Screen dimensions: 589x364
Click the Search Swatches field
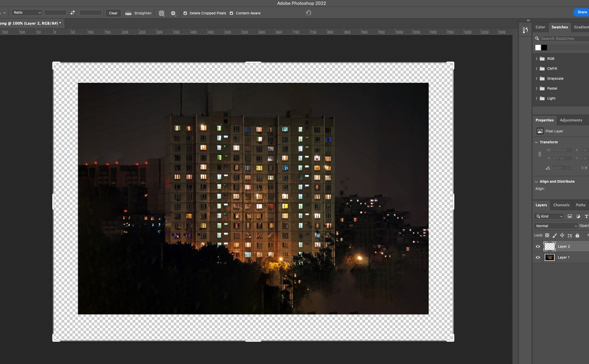(564, 38)
